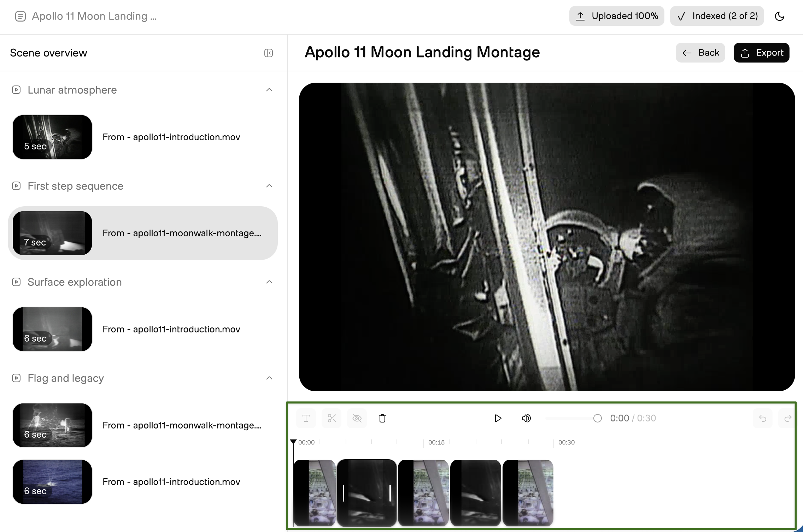Click "From - apollo11-introduction.mov" under Lunar atmosphere

point(171,137)
